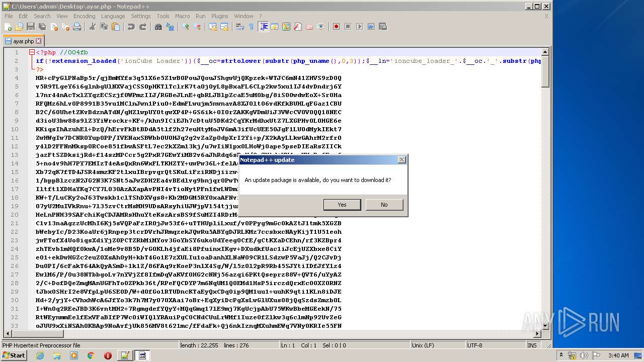644x362 pixels.
Task: Close the ayar.php tab with red X
Action: (x=39, y=41)
